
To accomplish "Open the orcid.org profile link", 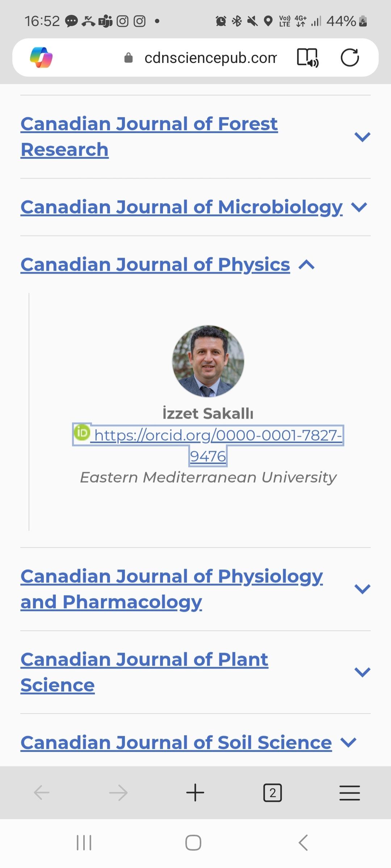I will (x=217, y=436).
